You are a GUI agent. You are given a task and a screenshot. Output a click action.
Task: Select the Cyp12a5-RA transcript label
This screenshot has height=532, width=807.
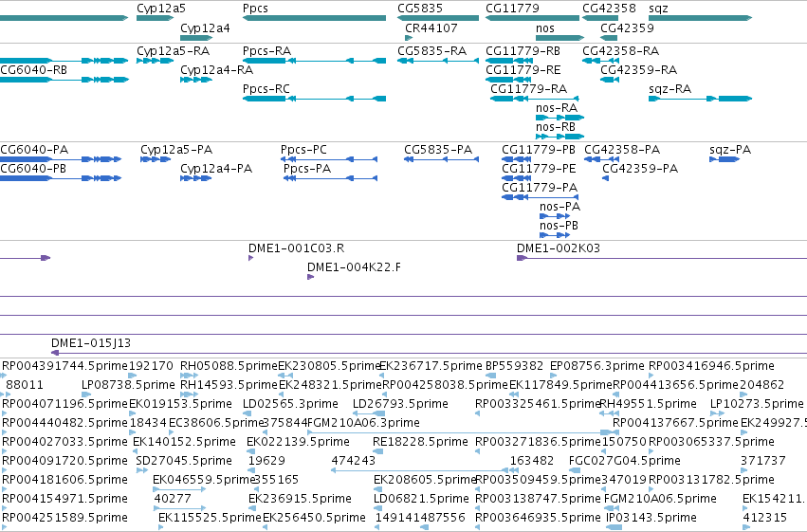click(173, 51)
